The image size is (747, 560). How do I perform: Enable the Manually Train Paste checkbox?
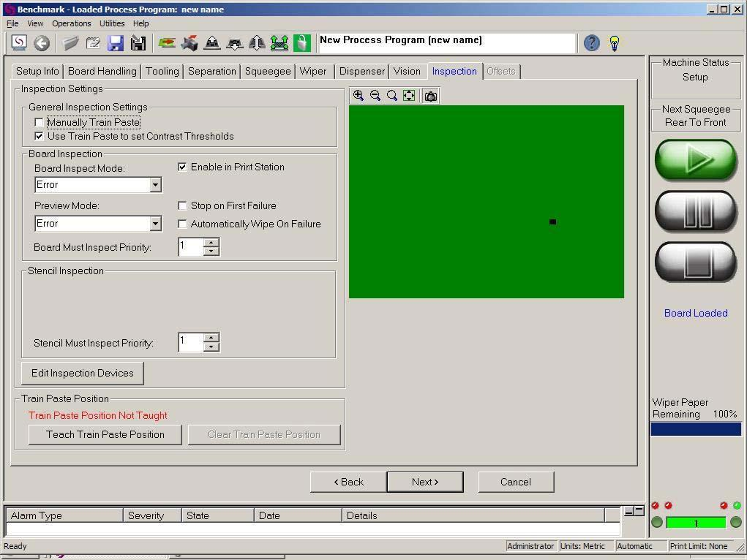40,123
